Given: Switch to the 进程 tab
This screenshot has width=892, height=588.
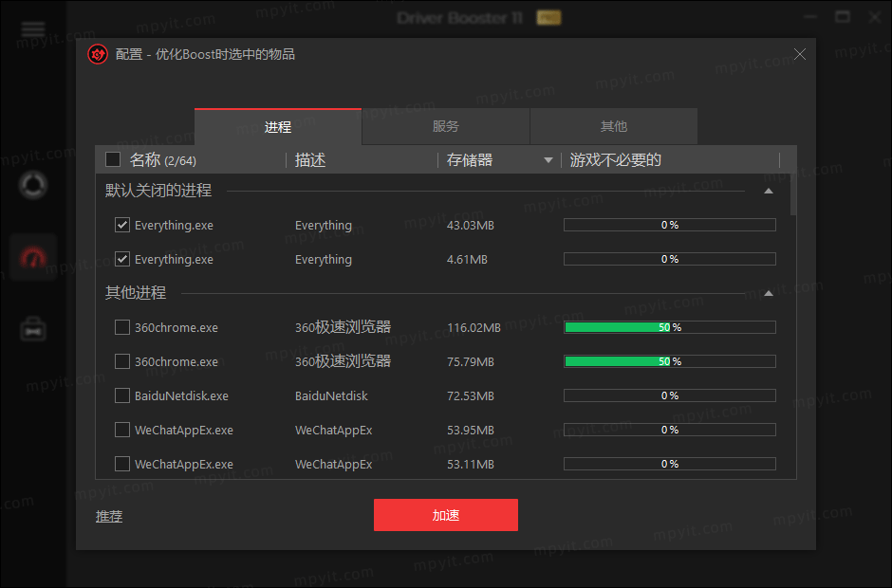Looking at the screenshot, I should click(278, 127).
